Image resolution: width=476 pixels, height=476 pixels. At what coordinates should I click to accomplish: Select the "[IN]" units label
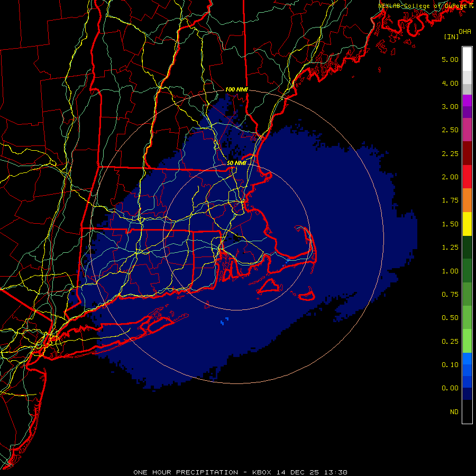[x=451, y=36]
